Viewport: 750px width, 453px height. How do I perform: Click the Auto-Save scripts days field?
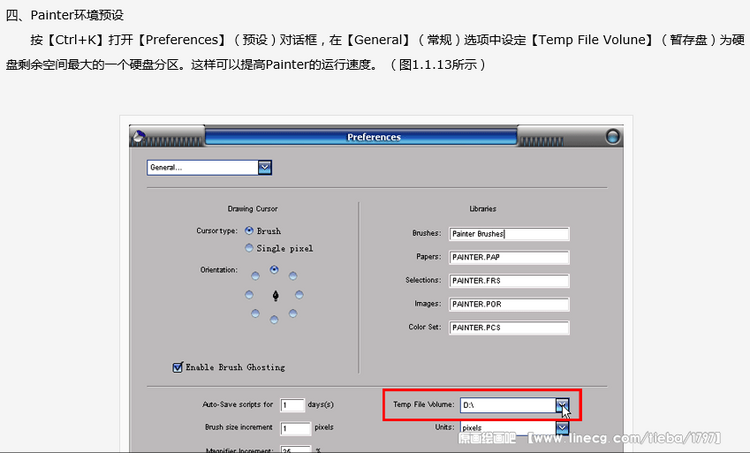(x=292, y=405)
